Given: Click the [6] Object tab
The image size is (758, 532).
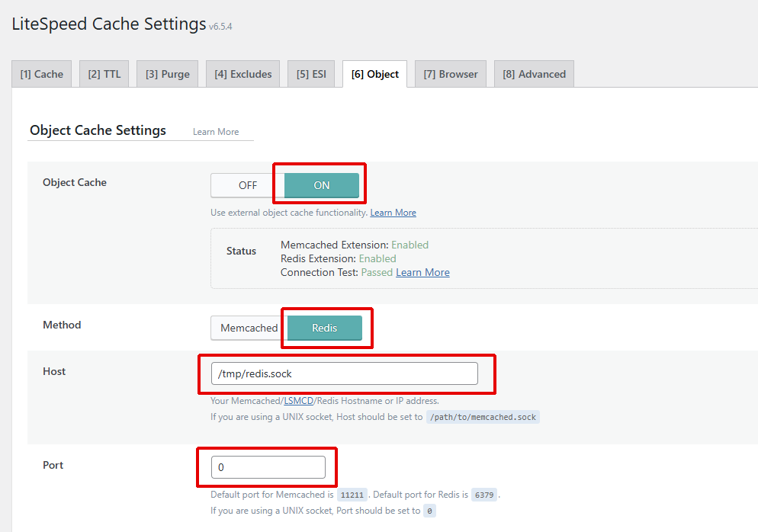Looking at the screenshot, I should point(374,74).
